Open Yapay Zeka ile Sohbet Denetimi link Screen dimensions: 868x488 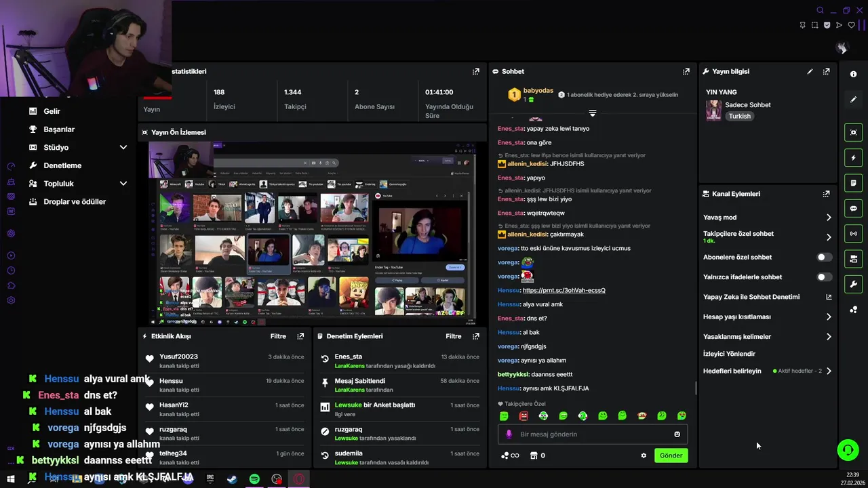pyautogui.click(x=767, y=297)
